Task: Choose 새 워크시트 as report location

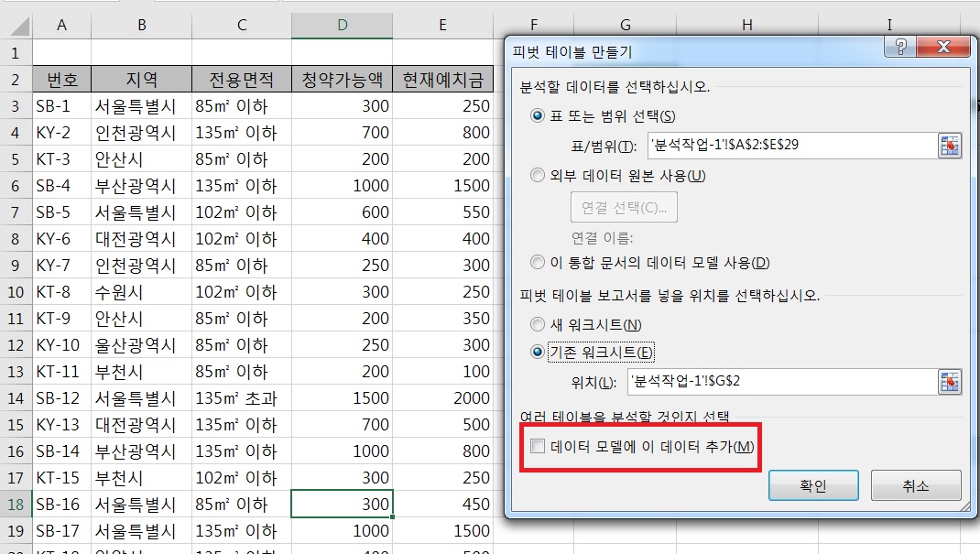Action: click(538, 325)
